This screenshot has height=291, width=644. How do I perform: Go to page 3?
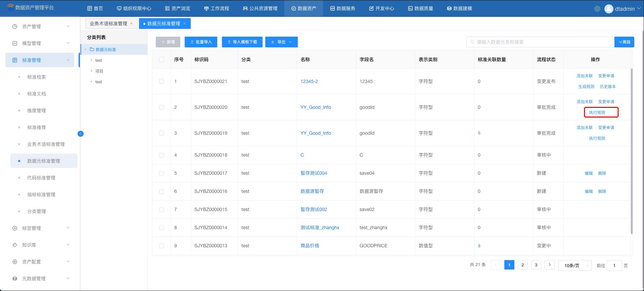click(x=536, y=265)
